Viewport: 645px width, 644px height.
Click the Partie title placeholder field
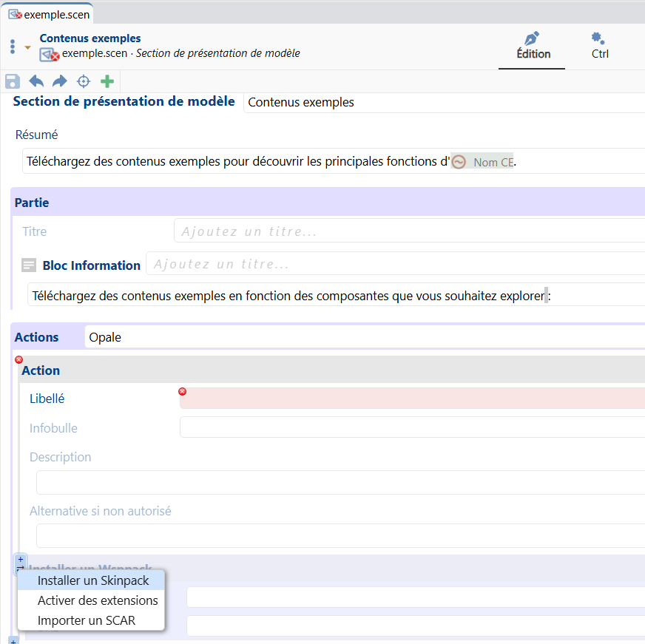click(x=409, y=231)
